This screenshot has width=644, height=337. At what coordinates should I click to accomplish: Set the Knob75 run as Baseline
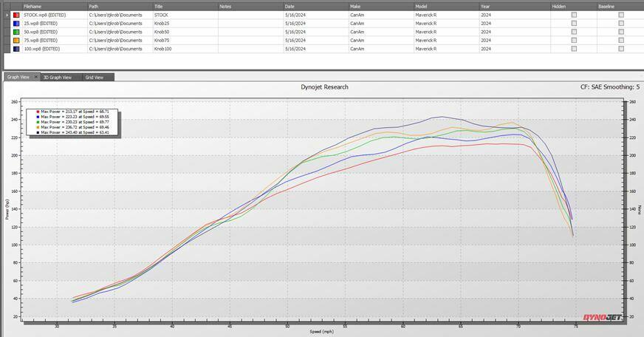coord(621,40)
